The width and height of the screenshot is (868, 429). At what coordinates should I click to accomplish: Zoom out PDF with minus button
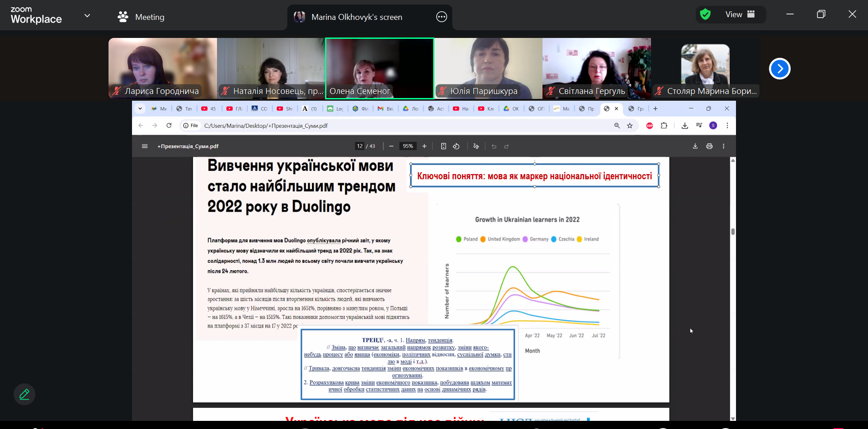pos(392,146)
